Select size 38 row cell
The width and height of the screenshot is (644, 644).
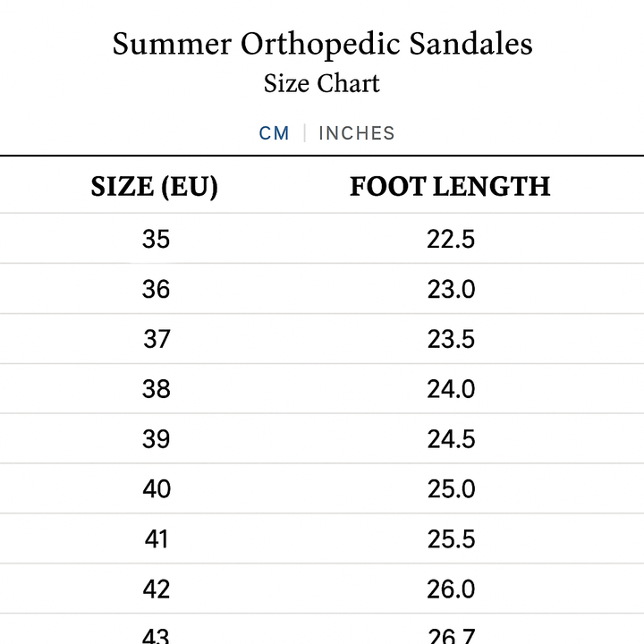pos(156,390)
